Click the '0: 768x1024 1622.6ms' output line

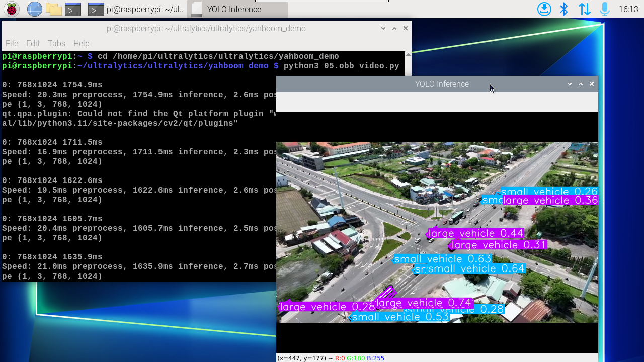coord(52,180)
